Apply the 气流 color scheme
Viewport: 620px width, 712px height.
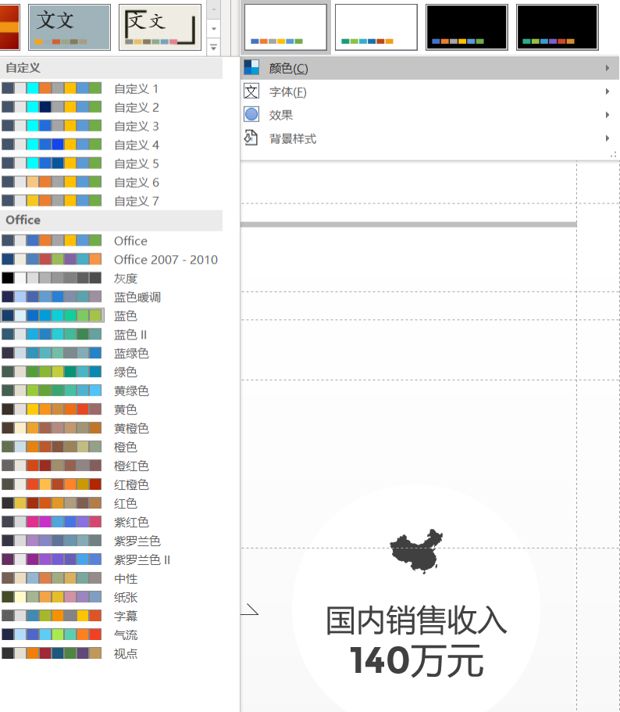coord(111,634)
